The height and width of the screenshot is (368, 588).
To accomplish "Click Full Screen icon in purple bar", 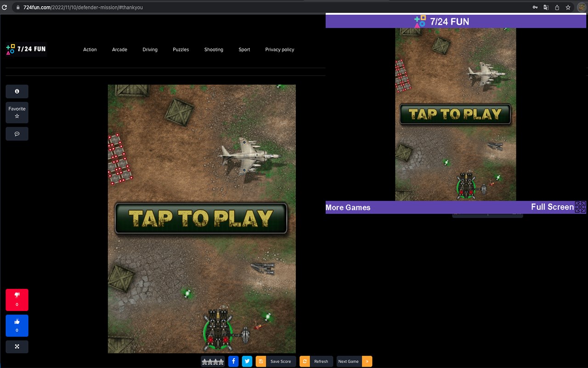I will [x=581, y=207].
